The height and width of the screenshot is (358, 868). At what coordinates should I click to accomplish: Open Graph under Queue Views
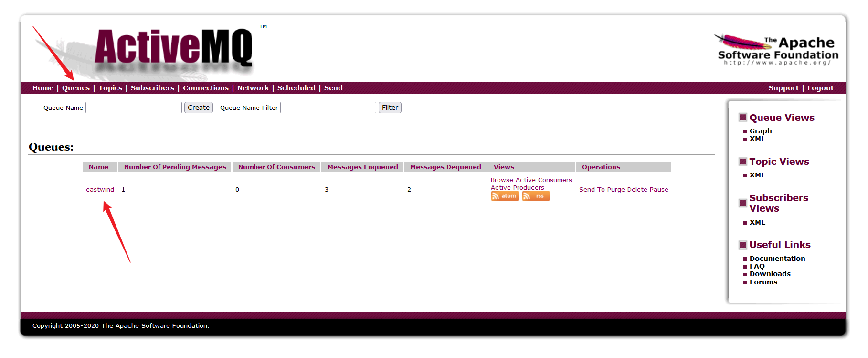(761, 131)
